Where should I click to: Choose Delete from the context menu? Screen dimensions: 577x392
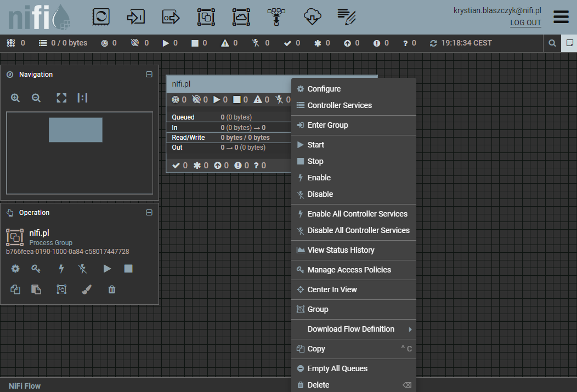point(354,385)
